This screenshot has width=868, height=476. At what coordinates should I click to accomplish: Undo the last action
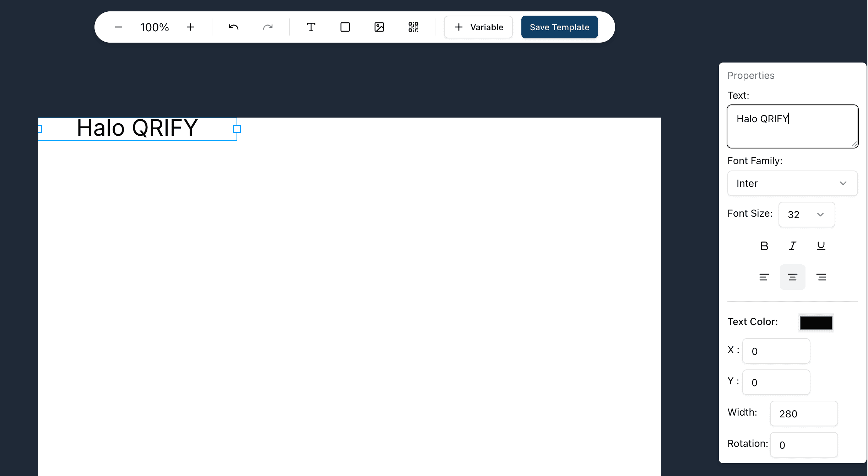pyautogui.click(x=233, y=27)
